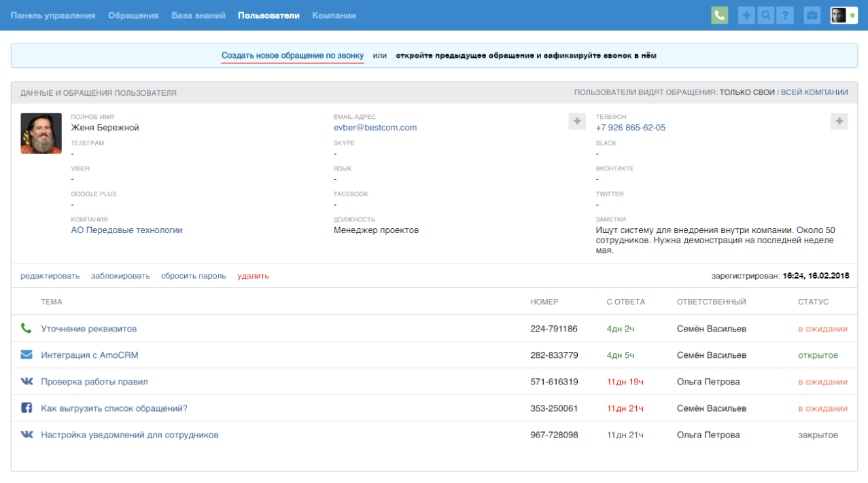Click the plus icon in top navigation bar

point(746,16)
